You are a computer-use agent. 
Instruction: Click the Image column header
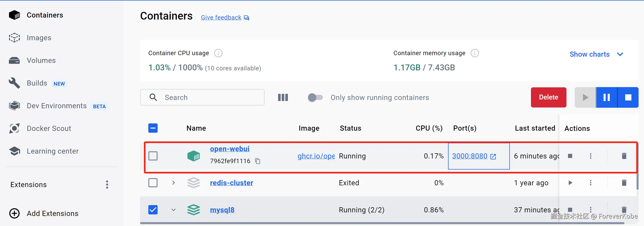(309, 128)
